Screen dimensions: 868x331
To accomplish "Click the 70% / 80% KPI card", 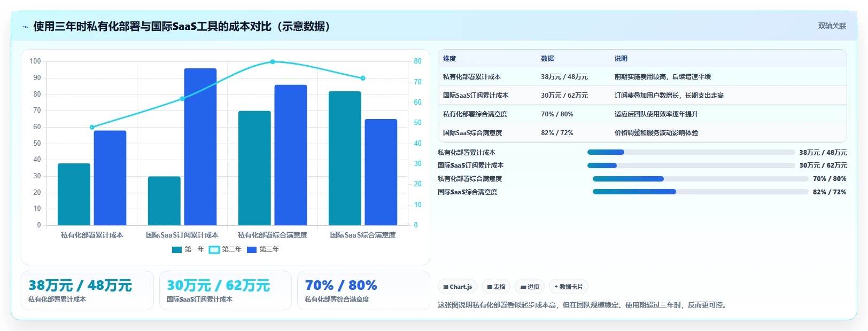I will click(363, 290).
